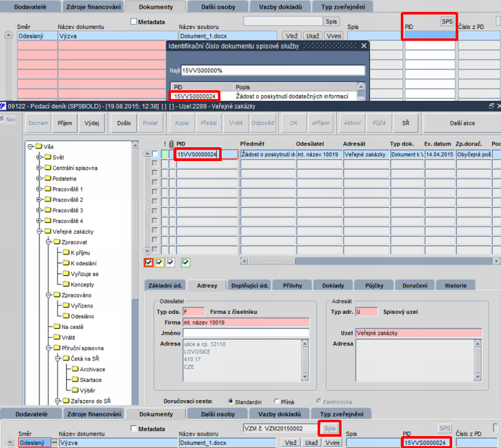Click the Výběr folder icon
The height and width of the screenshot is (448, 501).
[75, 390]
